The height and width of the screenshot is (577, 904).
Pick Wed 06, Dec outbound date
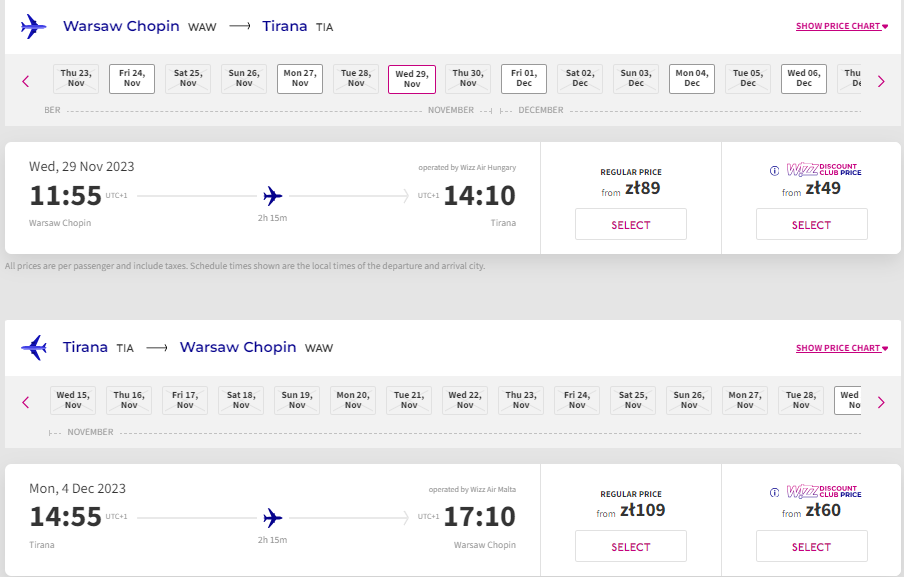pos(804,78)
